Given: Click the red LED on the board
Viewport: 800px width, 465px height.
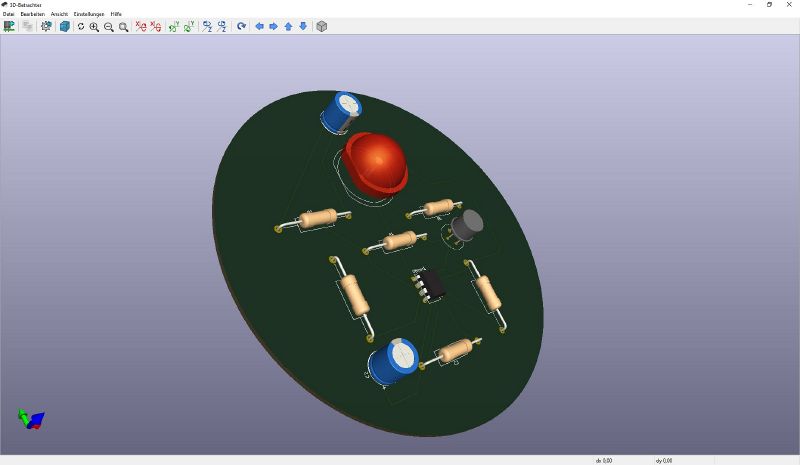Looking at the screenshot, I should pyautogui.click(x=376, y=162).
